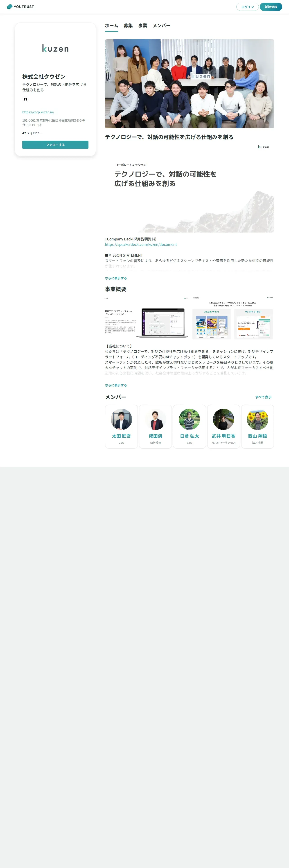Click the YOUTRUST logo
Image resolution: width=289 pixels, height=868 pixels.
(x=20, y=7)
